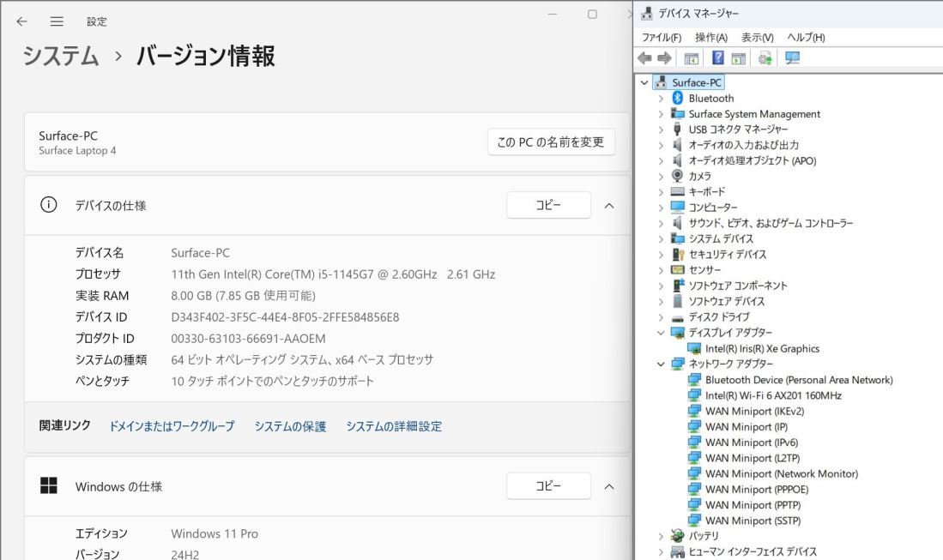Select WAN Miniport (Network Monitor) entry

[x=781, y=473]
